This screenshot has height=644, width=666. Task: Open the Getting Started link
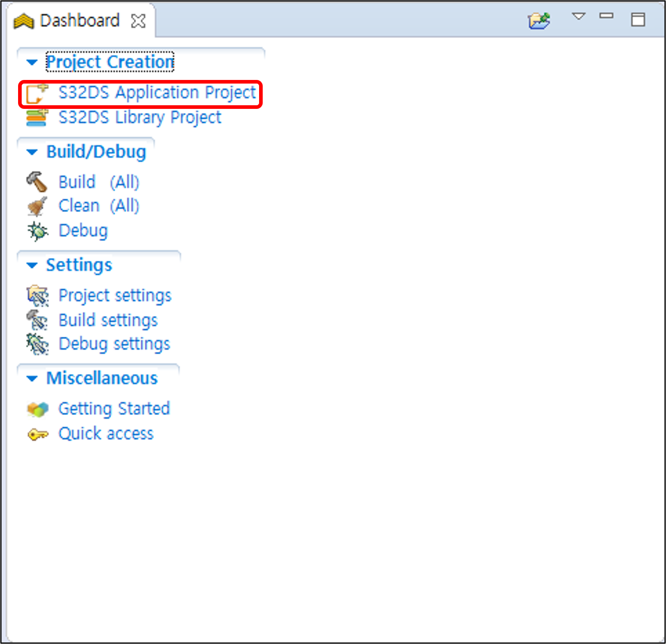tap(114, 409)
